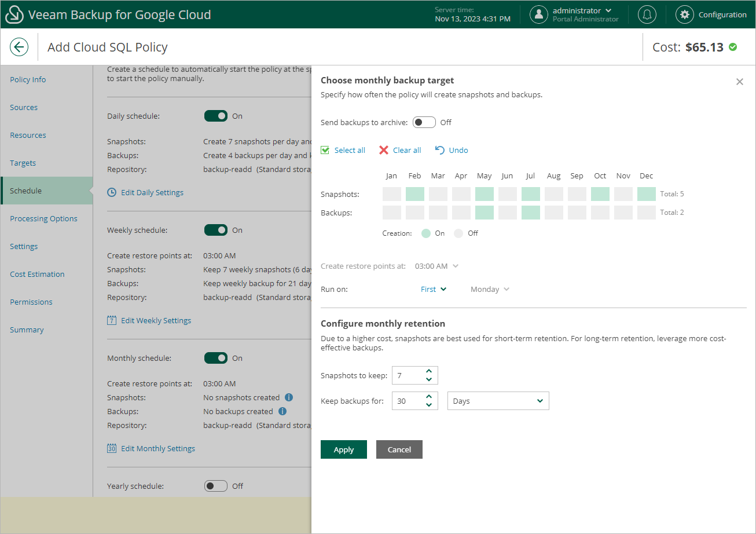Click the red X Clear all icon
This screenshot has width=756, height=534.
tap(384, 150)
